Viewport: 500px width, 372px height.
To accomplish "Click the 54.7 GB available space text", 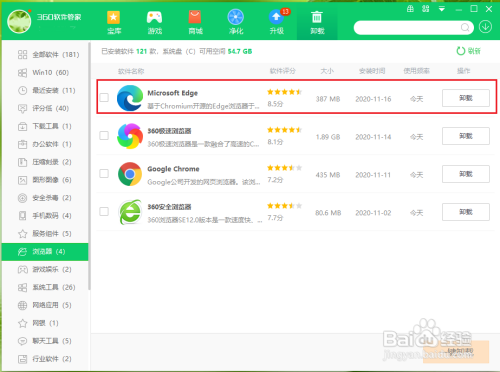I will (240, 51).
